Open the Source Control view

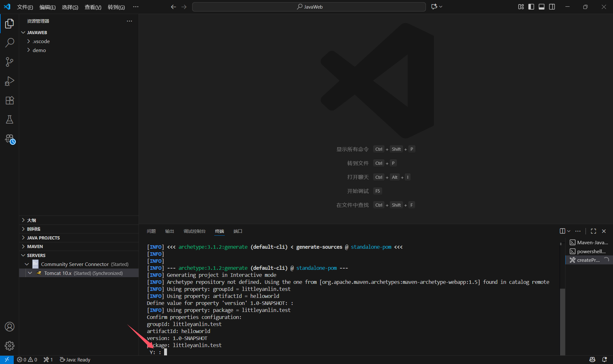pyautogui.click(x=10, y=62)
